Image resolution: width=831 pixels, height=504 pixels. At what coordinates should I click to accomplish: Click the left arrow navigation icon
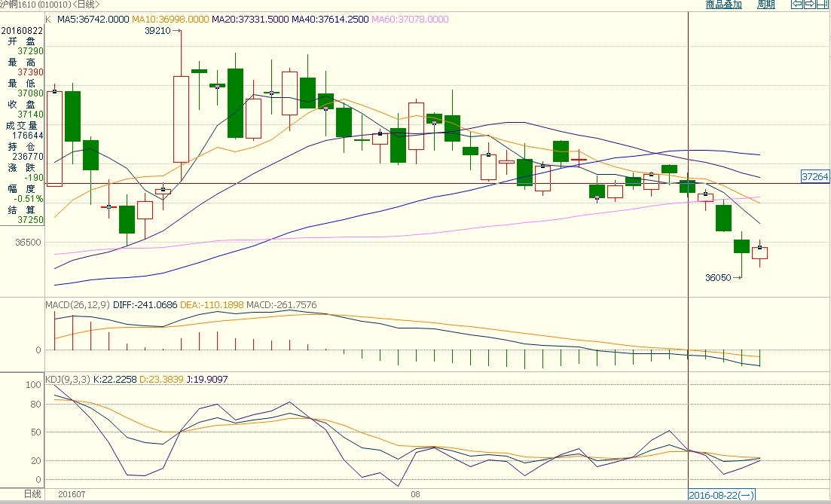coord(796,5)
